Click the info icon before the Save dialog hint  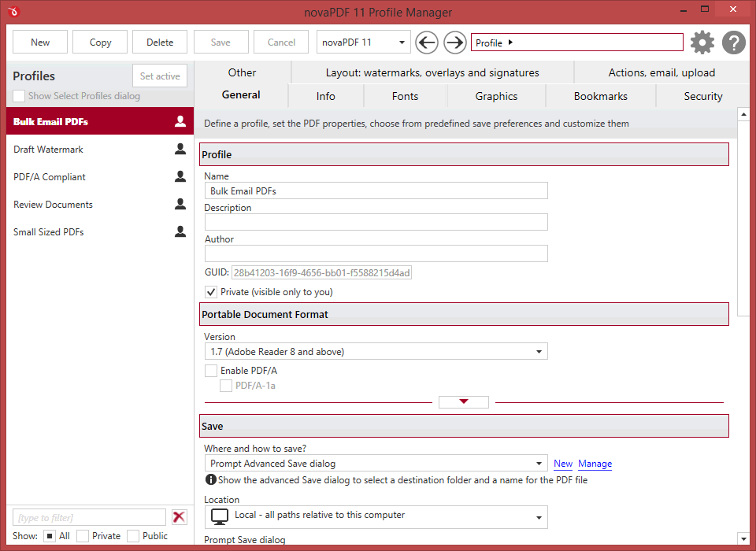pos(211,479)
